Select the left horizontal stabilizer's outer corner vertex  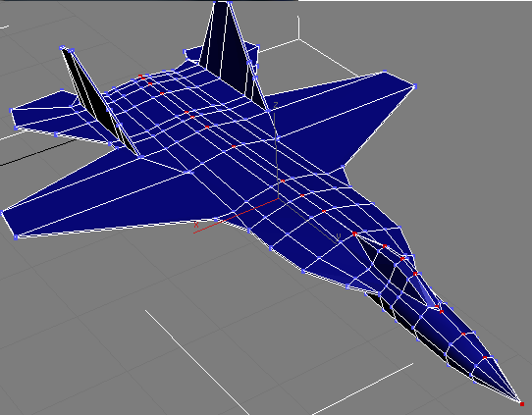click(x=11, y=110)
